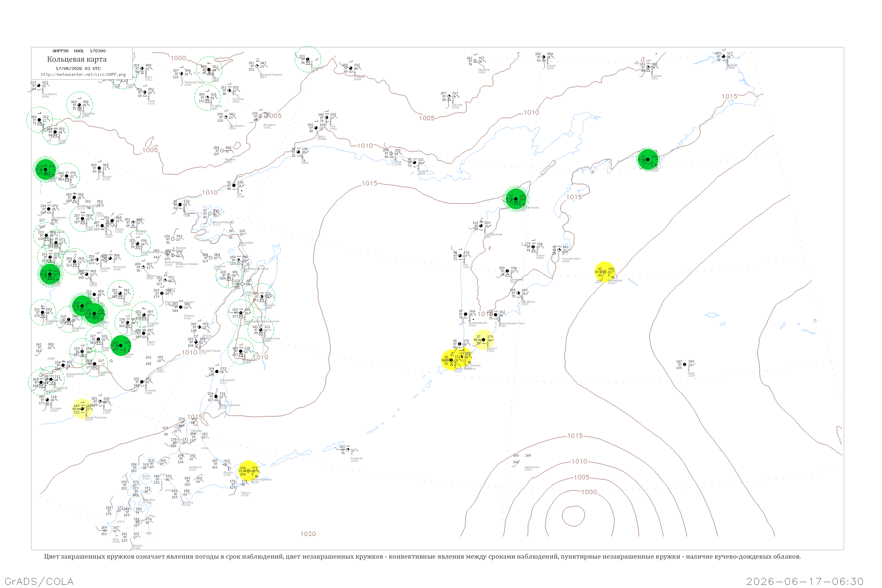Click the Russian legend caption below map

click(422, 557)
